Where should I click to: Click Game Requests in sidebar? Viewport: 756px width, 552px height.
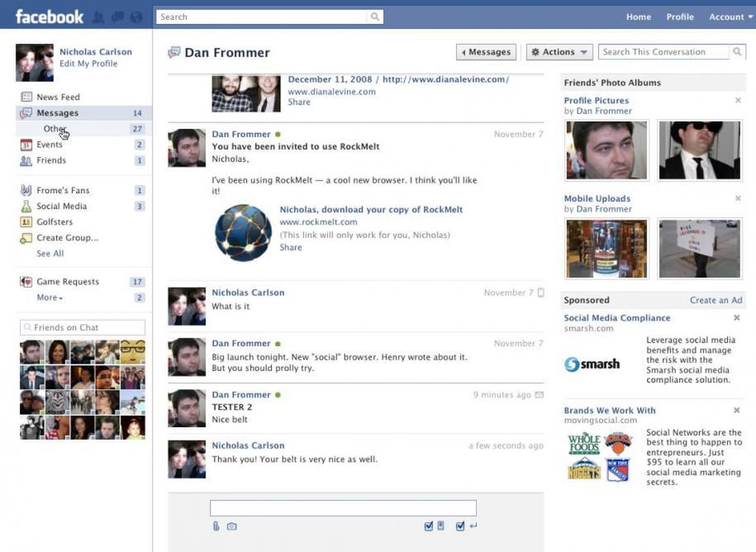click(84, 282)
